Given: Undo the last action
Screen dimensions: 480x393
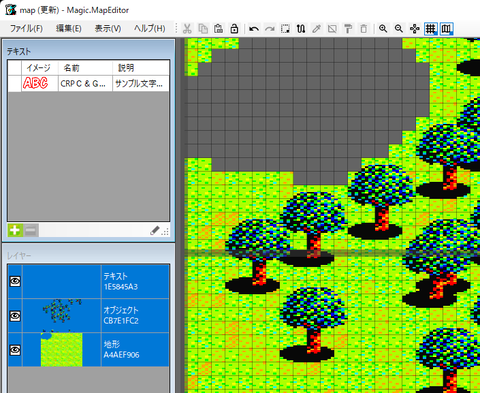Looking at the screenshot, I should tap(254, 29).
